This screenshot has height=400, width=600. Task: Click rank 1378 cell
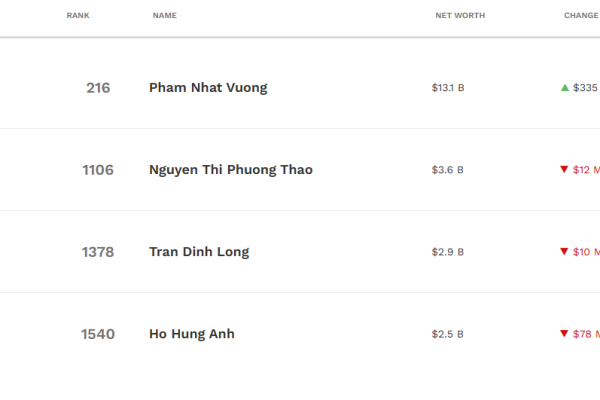coord(98,252)
